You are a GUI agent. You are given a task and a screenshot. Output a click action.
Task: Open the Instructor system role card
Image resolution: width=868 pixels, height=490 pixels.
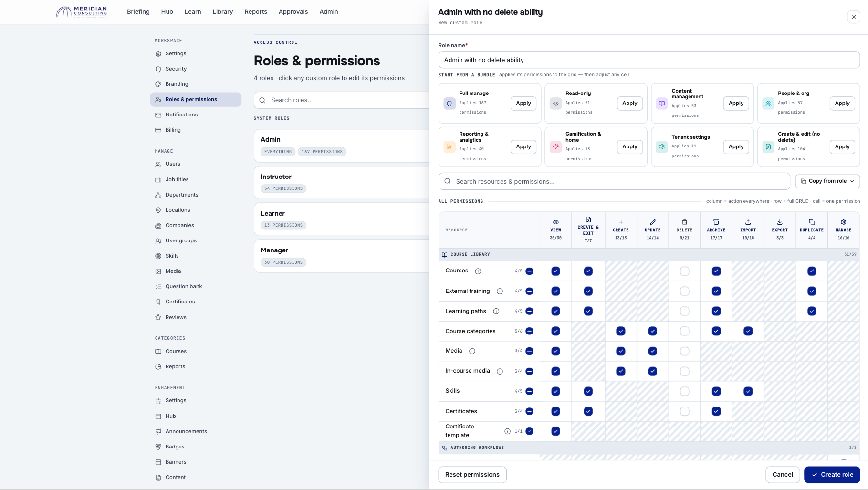342,182
